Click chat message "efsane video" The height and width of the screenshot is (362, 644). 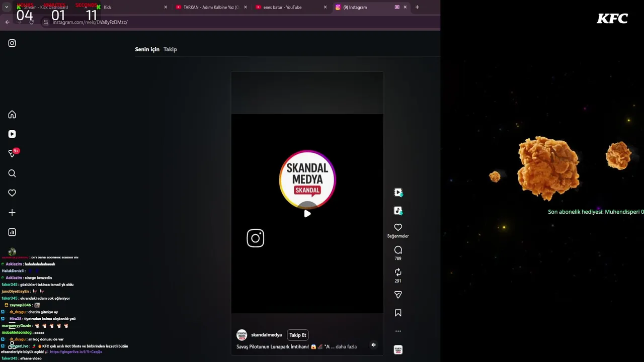click(31, 358)
